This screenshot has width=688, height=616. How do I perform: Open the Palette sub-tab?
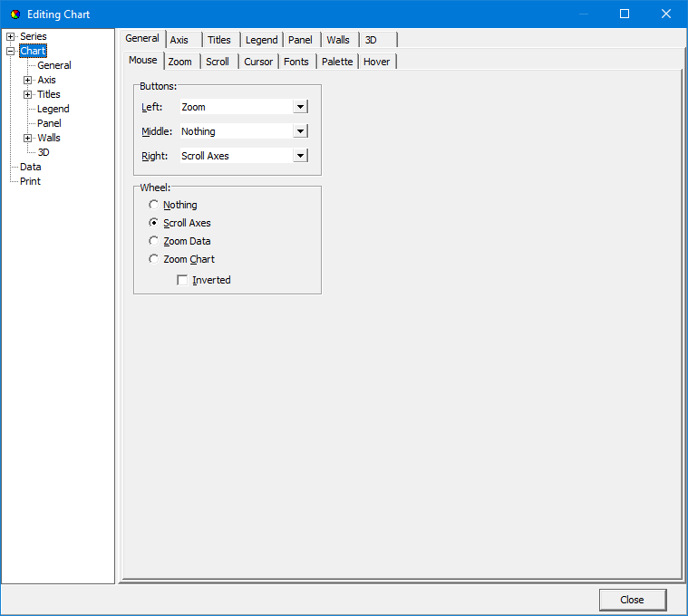coord(337,62)
